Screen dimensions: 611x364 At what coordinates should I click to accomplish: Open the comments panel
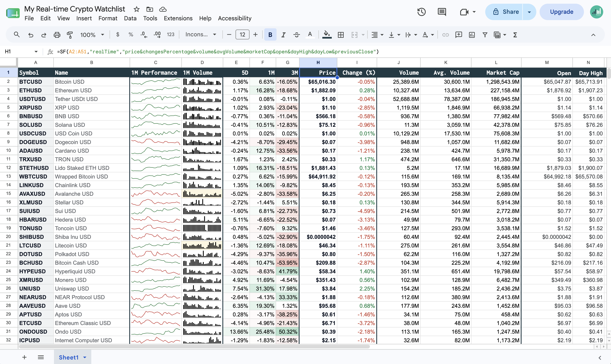point(442,12)
